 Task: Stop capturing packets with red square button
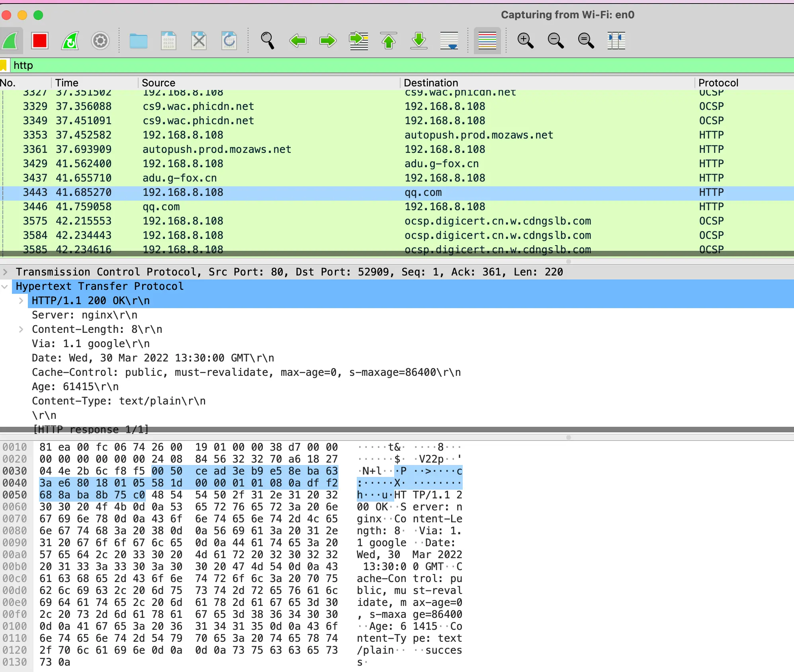coord(40,41)
